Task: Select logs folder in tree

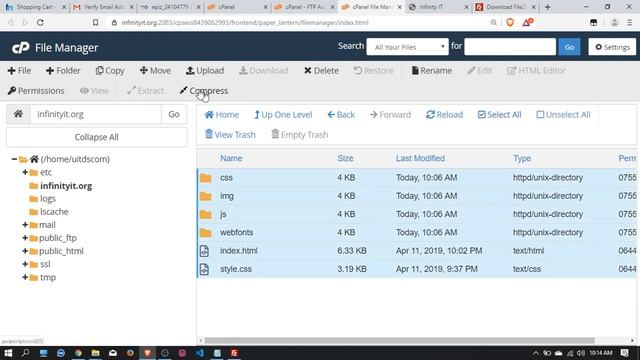Action: coord(48,199)
